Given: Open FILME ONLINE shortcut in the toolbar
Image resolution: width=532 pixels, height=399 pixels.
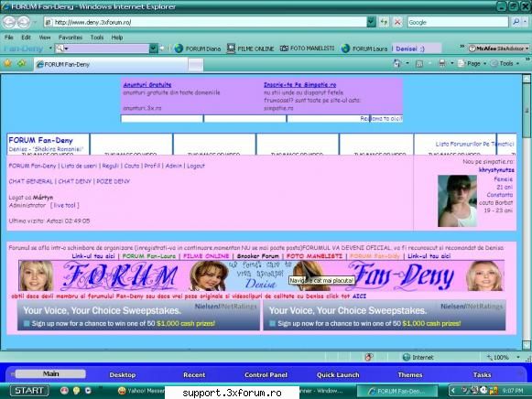Looking at the screenshot, I should click(x=250, y=49).
